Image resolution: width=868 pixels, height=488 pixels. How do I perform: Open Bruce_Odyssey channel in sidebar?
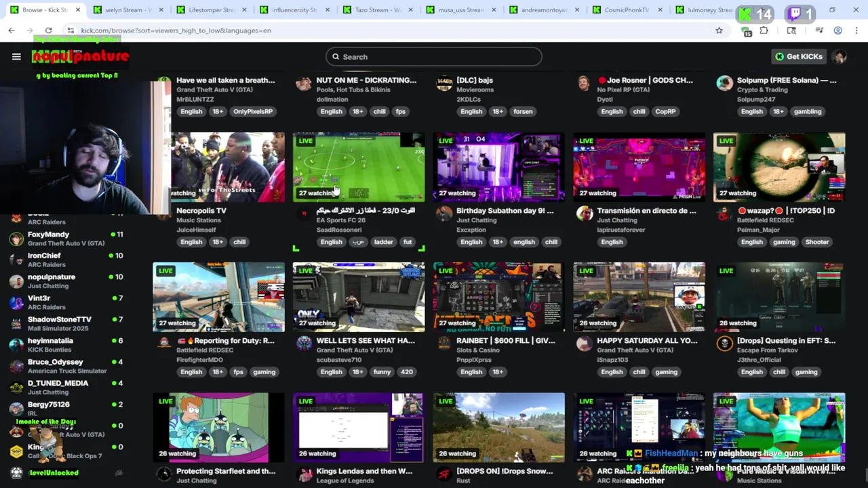pyautogui.click(x=66, y=366)
